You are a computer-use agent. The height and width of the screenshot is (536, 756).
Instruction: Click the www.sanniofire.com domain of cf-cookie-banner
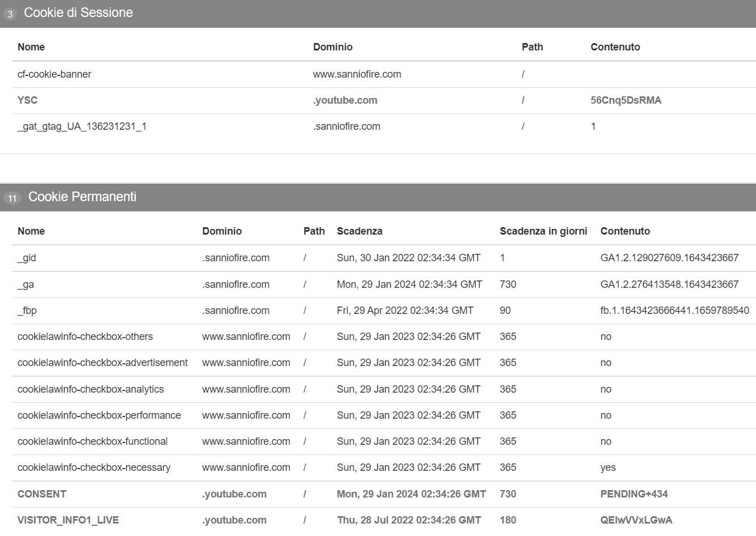click(357, 74)
